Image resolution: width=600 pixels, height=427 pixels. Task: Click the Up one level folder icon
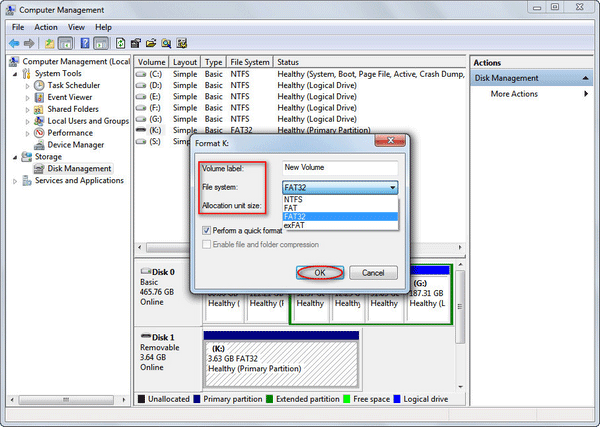(47, 43)
